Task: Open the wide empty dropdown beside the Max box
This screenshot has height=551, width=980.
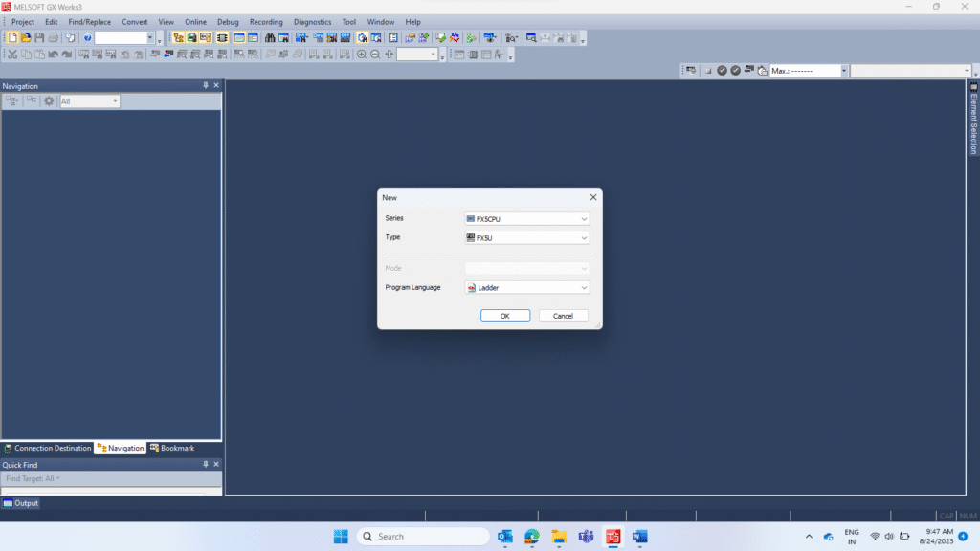Action: pyautogui.click(x=911, y=71)
